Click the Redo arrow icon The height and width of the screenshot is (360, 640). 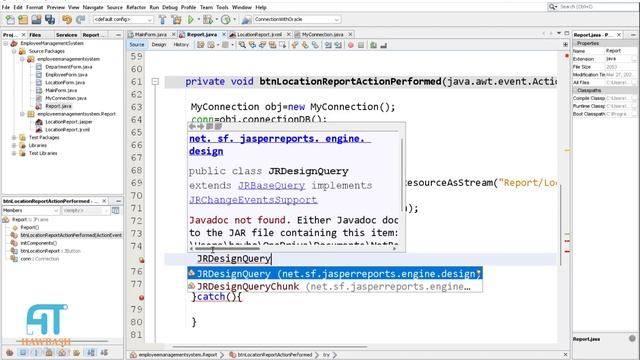click(80, 19)
